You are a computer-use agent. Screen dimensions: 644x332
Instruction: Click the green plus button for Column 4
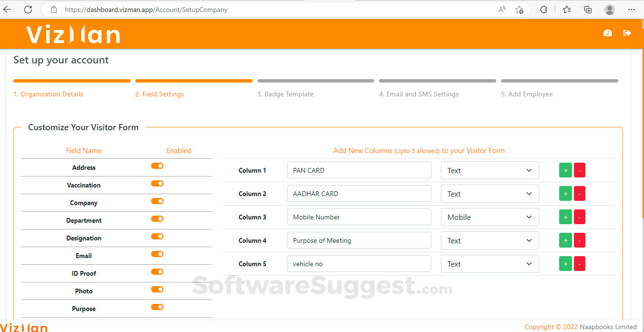tap(565, 240)
